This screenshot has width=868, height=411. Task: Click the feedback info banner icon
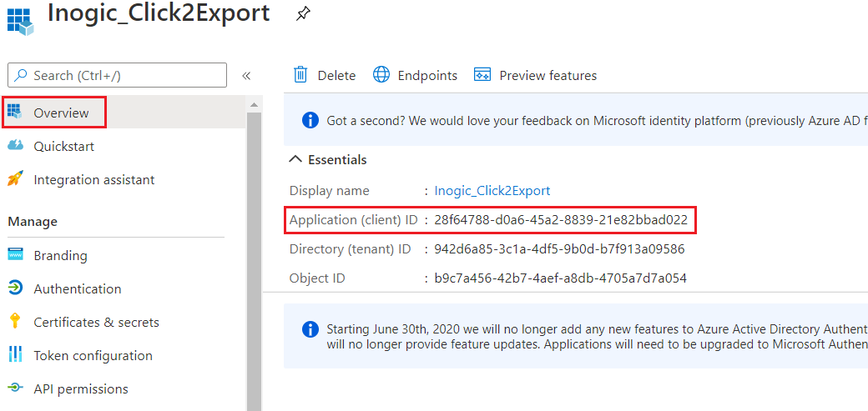click(x=310, y=119)
